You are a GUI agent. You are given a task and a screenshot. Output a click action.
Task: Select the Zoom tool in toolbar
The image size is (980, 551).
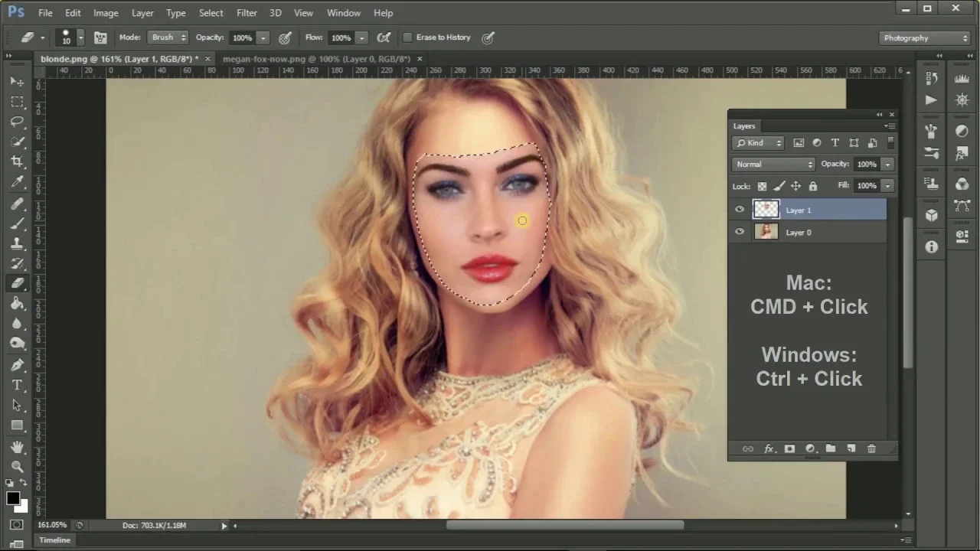(17, 466)
